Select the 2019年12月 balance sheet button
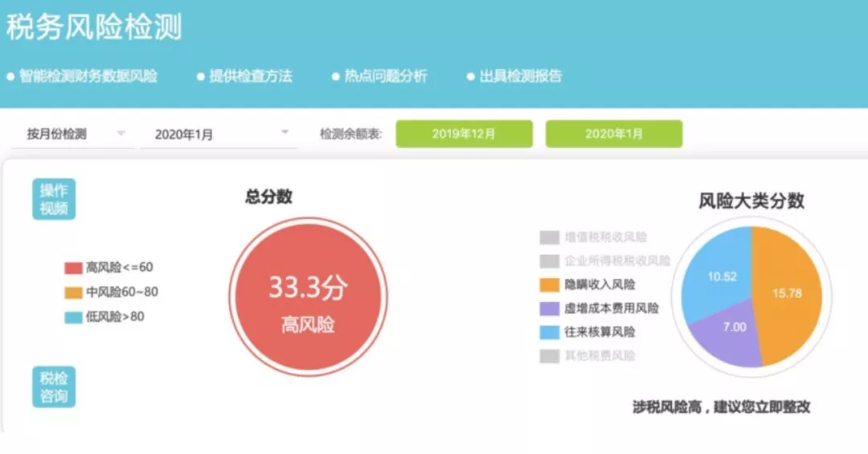868x454 pixels. 464,134
